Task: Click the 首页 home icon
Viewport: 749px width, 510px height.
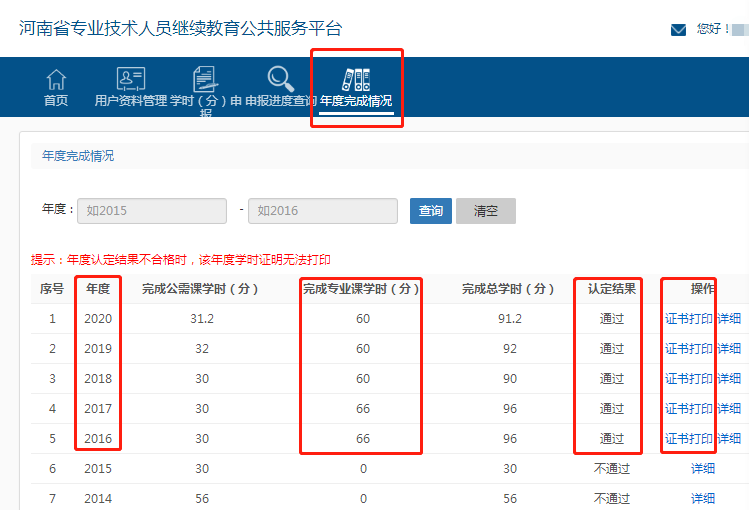Action: (56, 78)
